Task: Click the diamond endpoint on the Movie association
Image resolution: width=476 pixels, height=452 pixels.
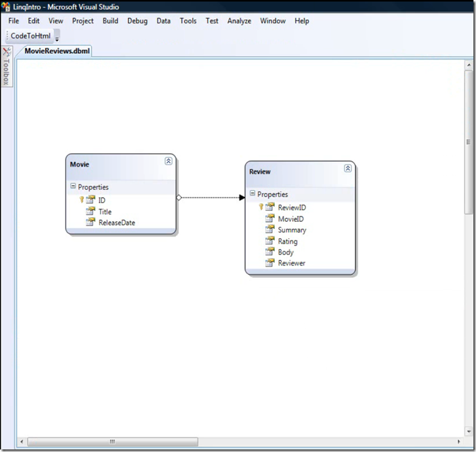Action: click(179, 197)
